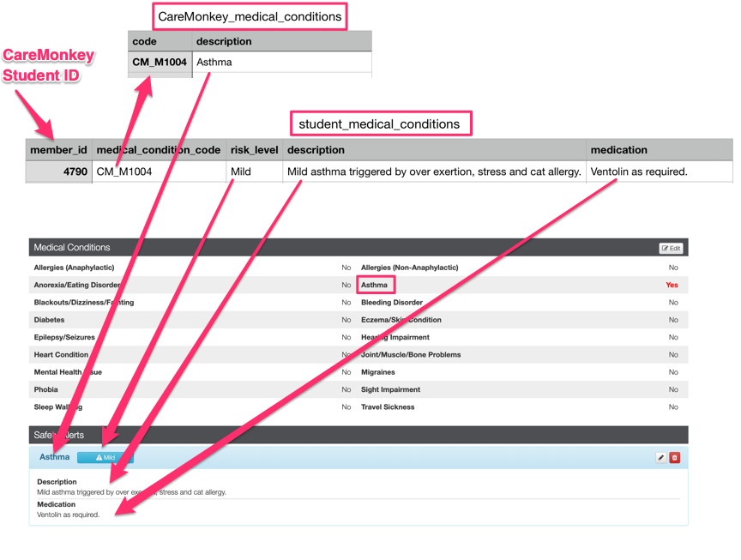
Task: Select the code column header
Action: pyautogui.click(x=160, y=41)
